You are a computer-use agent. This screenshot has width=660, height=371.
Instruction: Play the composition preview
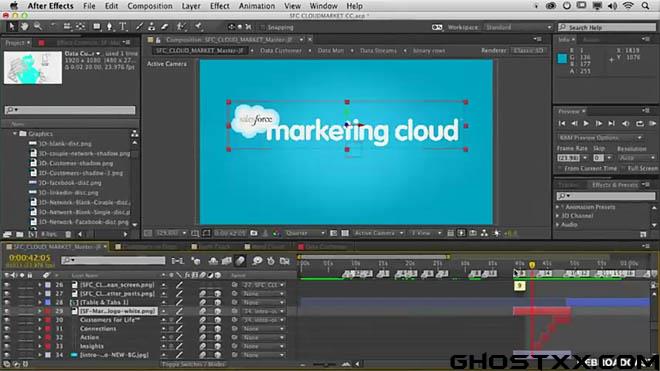click(586, 123)
